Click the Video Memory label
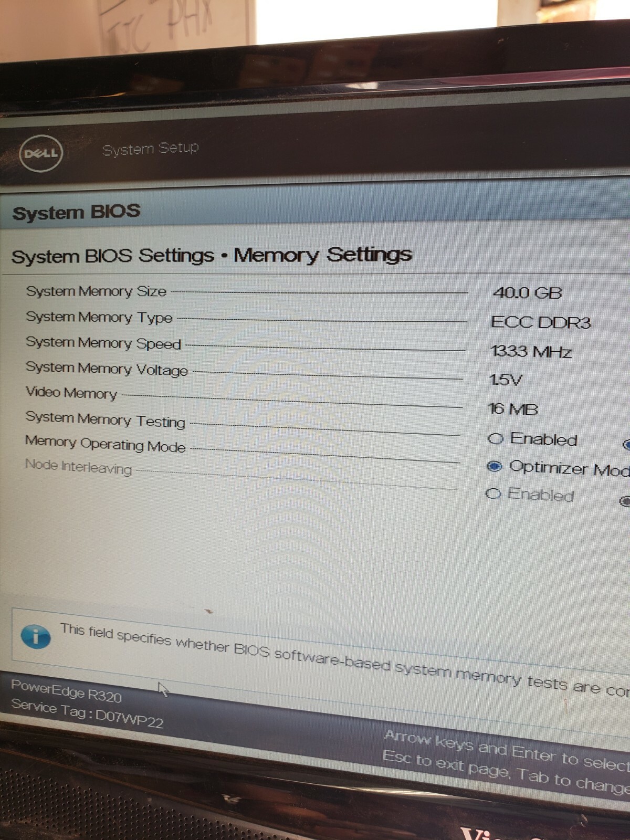The width and height of the screenshot is (630, 840). pos(71,393)
